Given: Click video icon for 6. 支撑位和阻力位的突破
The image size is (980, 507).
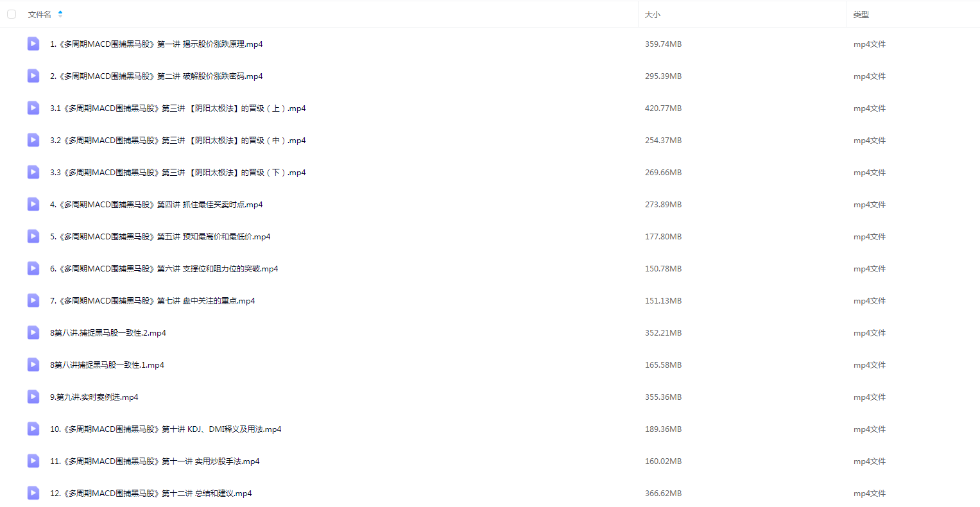Looking at the screenshot, I should [33, 268].
